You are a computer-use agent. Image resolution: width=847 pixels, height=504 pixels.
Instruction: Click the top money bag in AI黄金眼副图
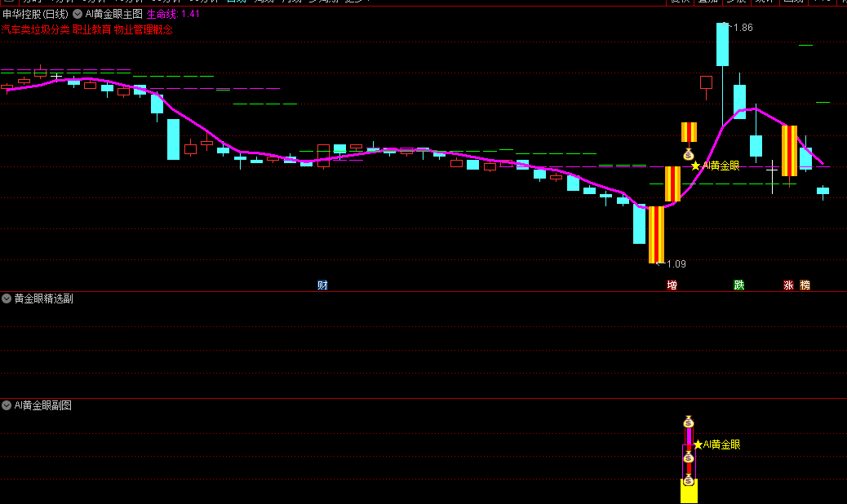(x=689, y=422)
